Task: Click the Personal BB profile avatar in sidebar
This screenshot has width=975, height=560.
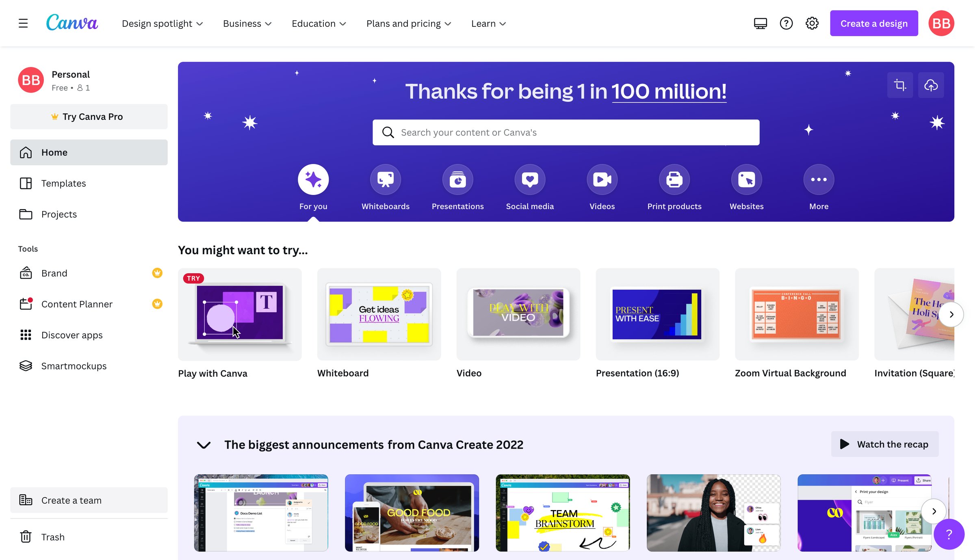Action: pos(31,80)
